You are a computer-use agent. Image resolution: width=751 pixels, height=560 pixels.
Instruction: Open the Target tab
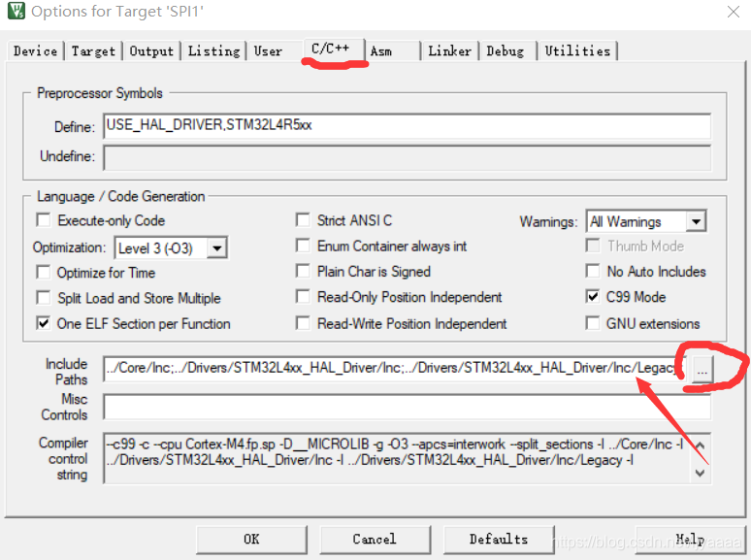click(93, 50)
